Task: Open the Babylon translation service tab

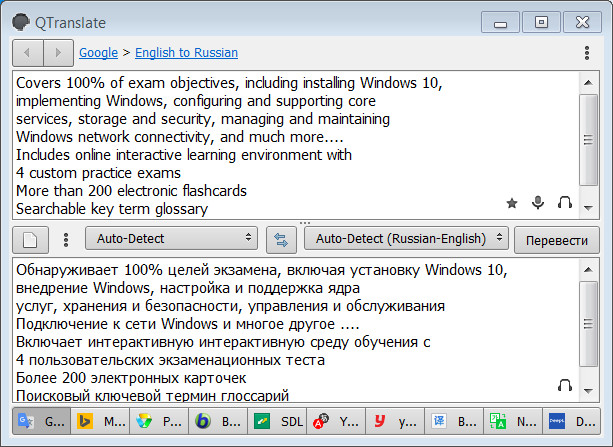Action: tap(218, 421)
